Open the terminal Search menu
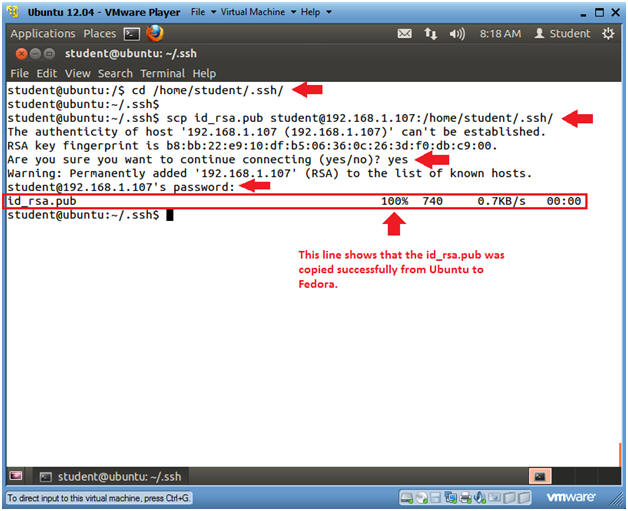This screenshot has height=511, width=628. pos(115,74)
